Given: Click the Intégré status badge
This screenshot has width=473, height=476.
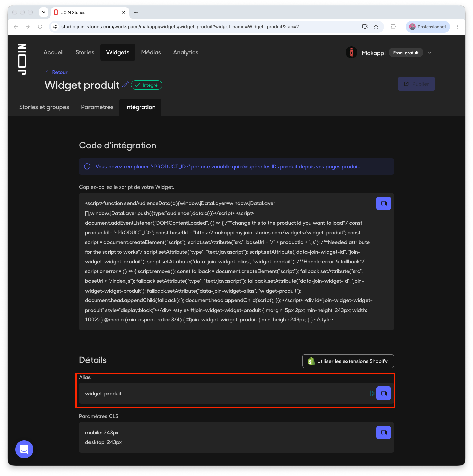Looking at the screenshot, I should [146, 85].
